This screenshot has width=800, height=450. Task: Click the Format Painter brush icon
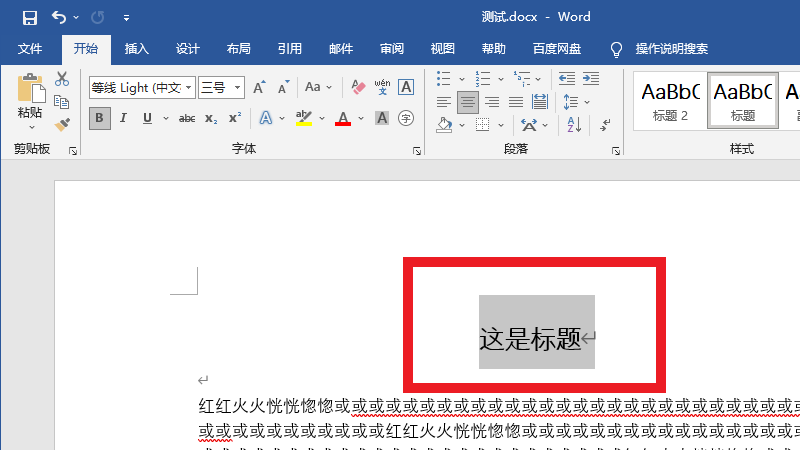tap(62, 124)
